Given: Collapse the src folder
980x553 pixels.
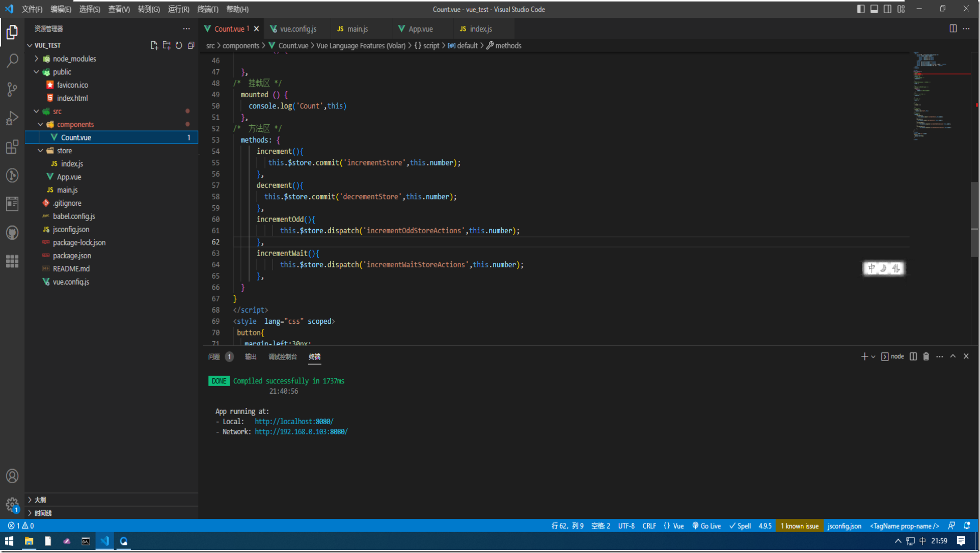Looking at the screenshot, I should 36,111.
